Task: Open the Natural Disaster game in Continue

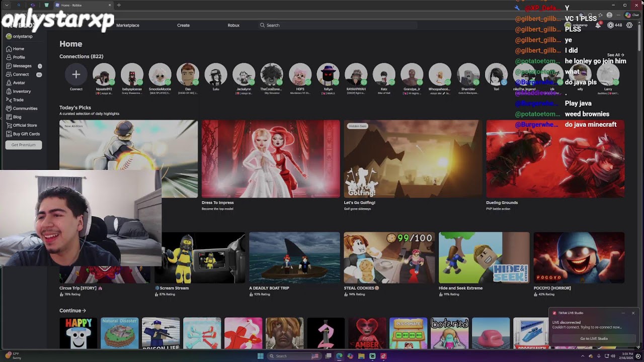Action: click(119, 333)
